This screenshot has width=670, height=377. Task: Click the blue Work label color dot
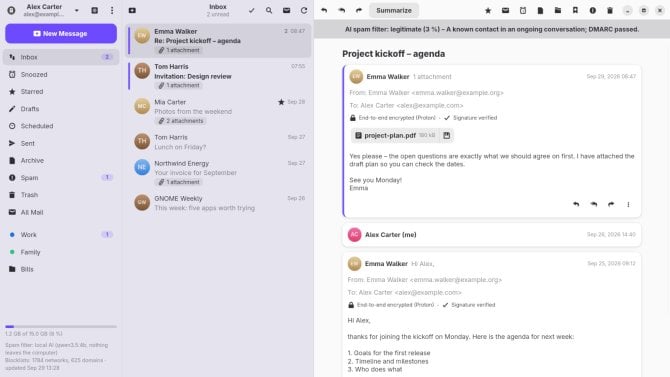12,235
